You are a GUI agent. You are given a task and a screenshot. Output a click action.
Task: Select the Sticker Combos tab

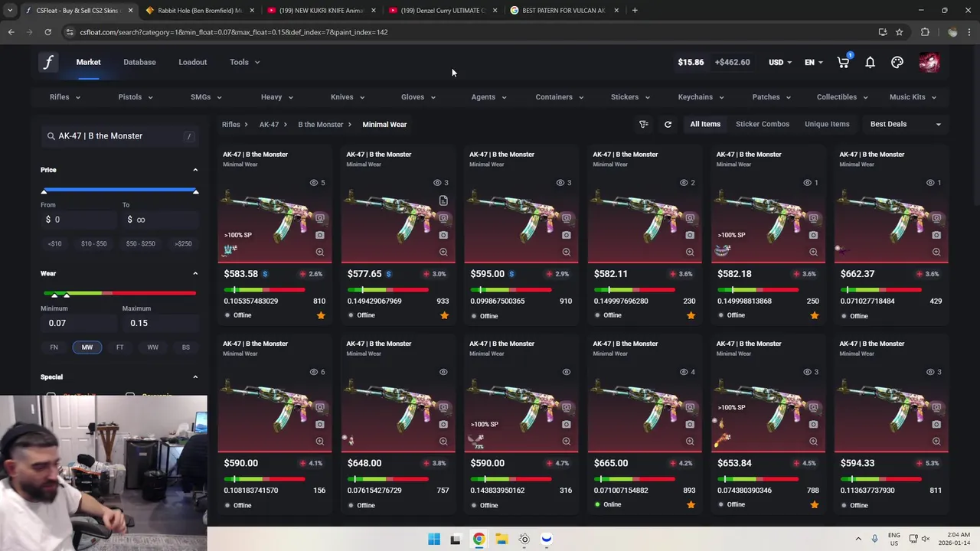pyautogui.click(x=763, y=124)
